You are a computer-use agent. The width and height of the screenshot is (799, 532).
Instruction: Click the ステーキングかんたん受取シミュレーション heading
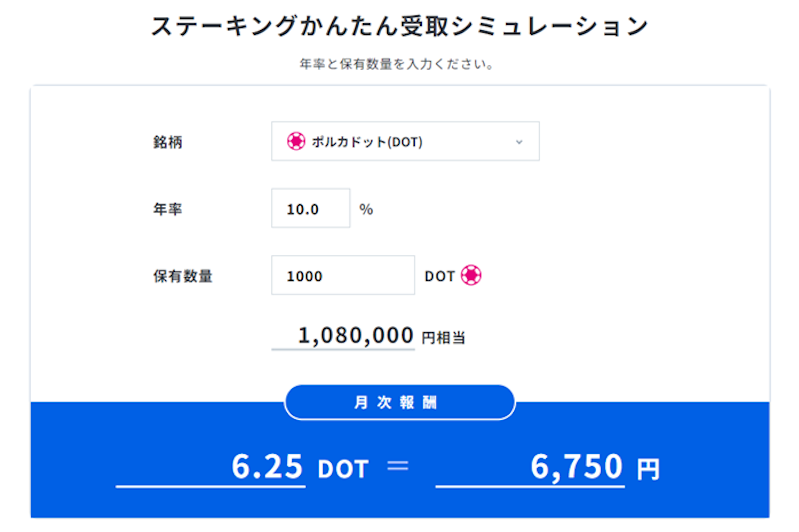coord(400,25)
